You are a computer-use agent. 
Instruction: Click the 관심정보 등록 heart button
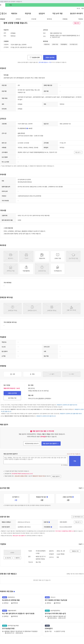click(x=35, y=57)
